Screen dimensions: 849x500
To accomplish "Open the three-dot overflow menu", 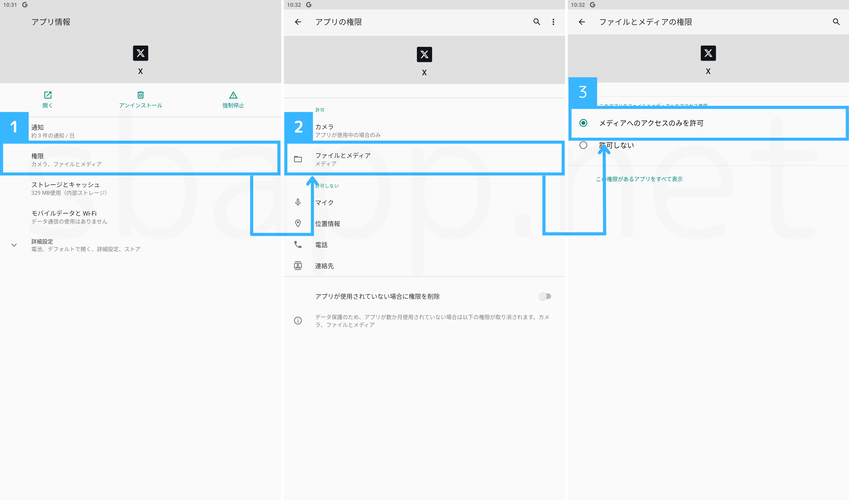I will pyautogui.click(x=553, y=22).
